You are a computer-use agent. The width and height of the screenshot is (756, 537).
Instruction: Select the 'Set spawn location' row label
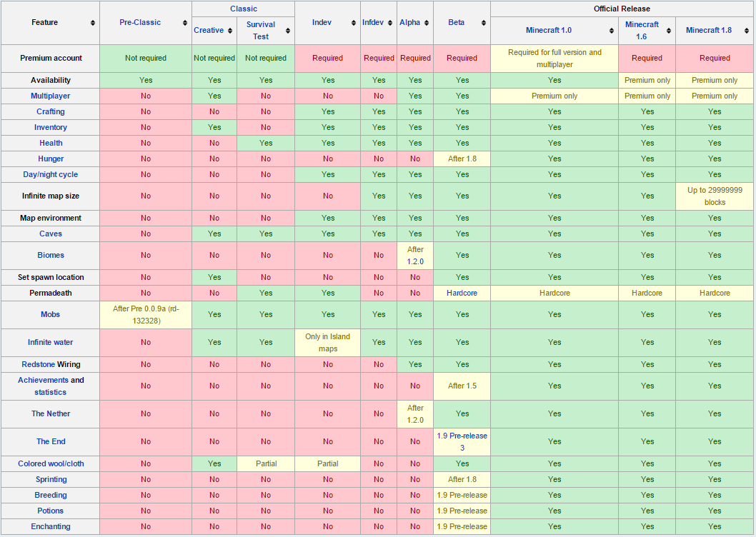(51, 278)
